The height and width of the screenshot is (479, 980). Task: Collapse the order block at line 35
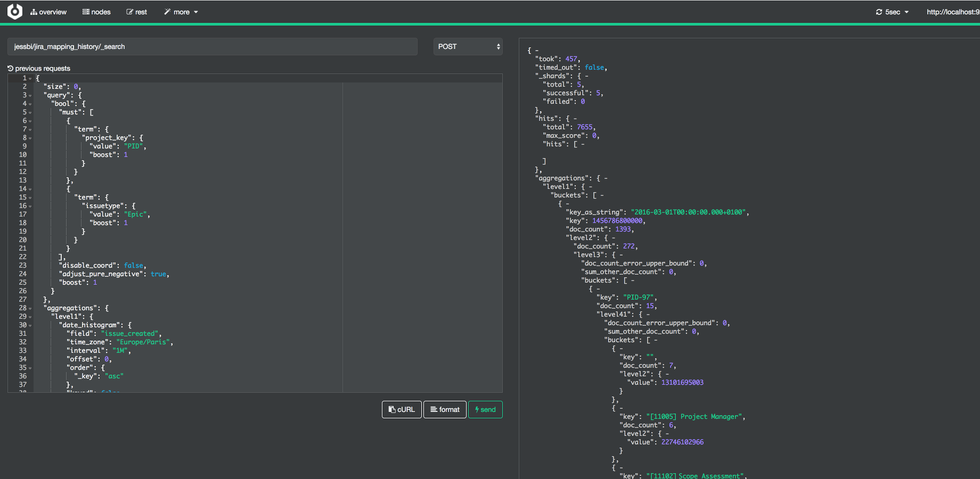tap(30, 368)
